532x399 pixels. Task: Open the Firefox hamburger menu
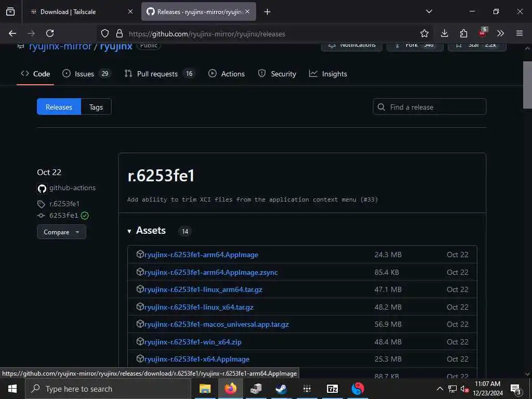pos(520,33)
